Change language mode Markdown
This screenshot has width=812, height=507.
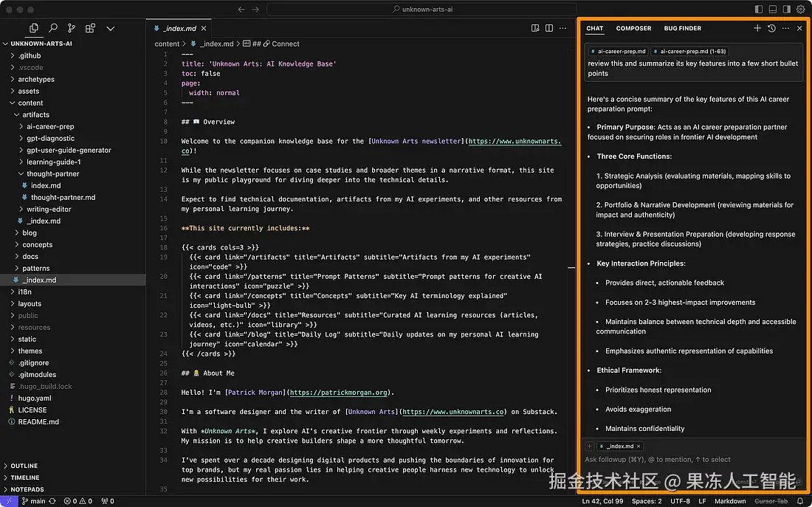(730, 501)
